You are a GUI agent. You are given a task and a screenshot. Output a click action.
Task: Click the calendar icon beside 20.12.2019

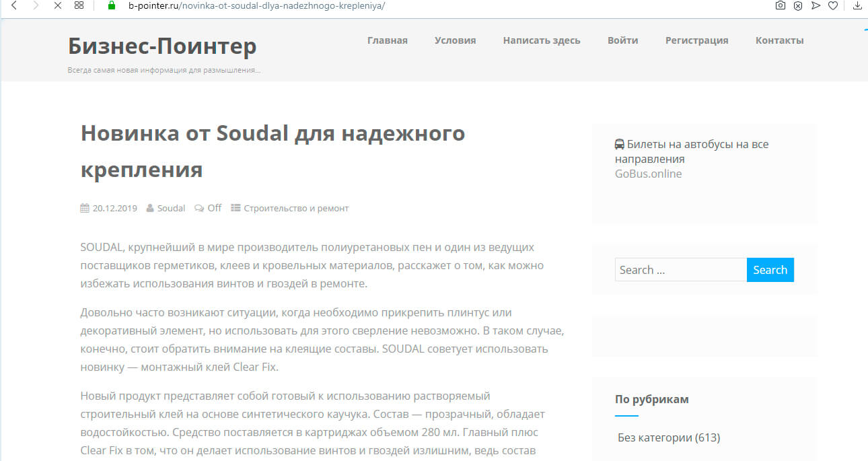point(85,208)
